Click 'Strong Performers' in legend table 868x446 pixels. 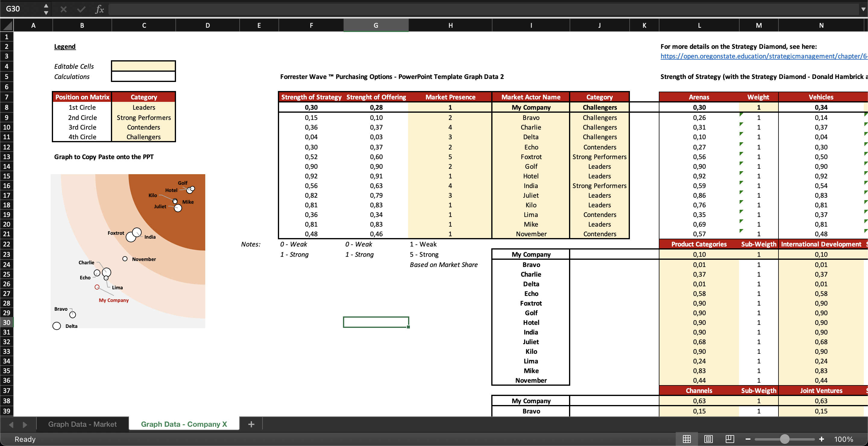tap(143, 118)
